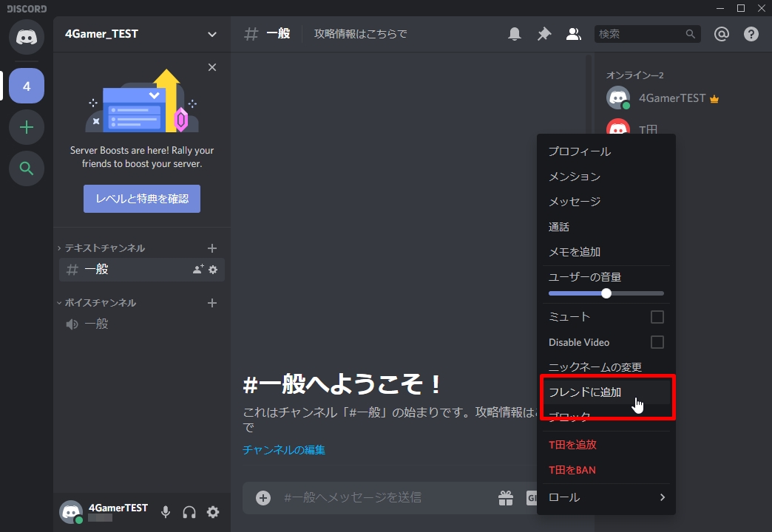Click channel topic 攻略情報はこちらで

coord(361,34)
